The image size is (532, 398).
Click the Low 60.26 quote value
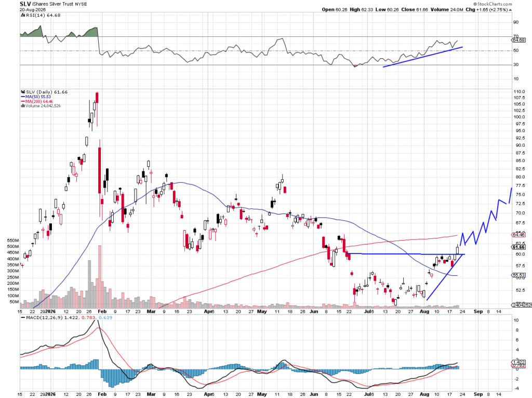[387, 9]
